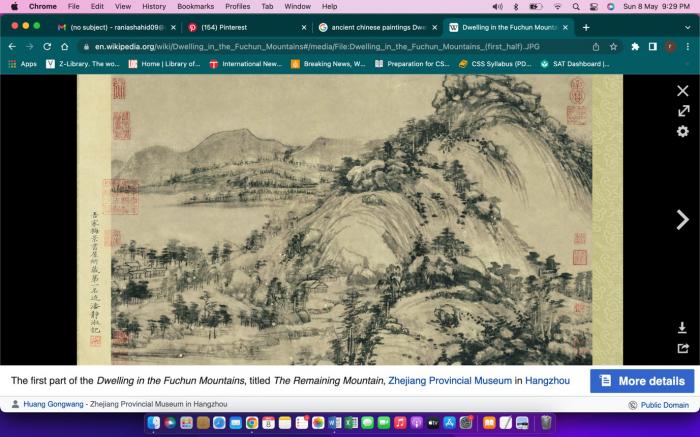Open the Chrome application menu
Viewport: 700px width, 437px height.
coord(42,6)
